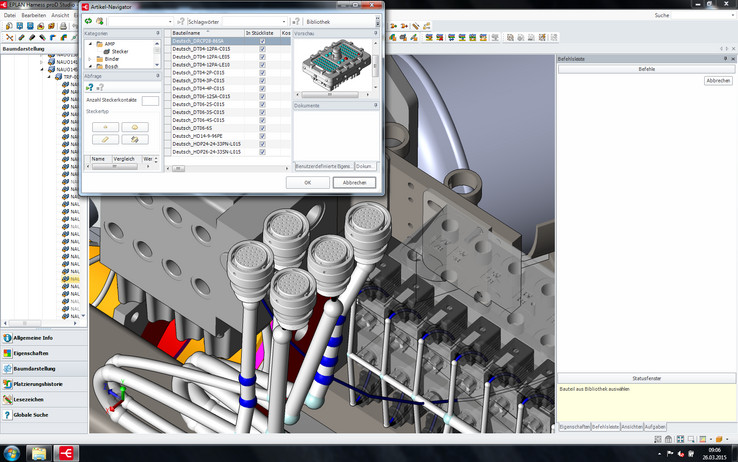Click Abbrechen in Befehlsleiste panel
Screen dimensions: 738x462
(x=718, y=81)
